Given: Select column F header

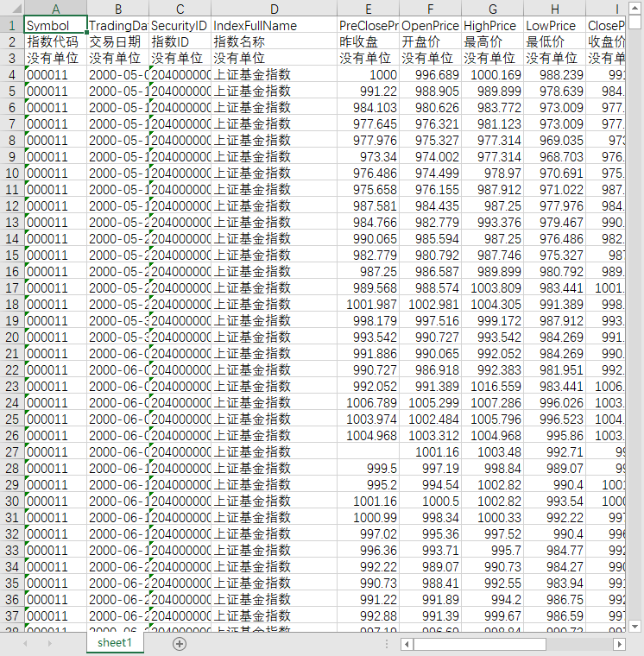Looking at the screenshot, I should [430, 9].
